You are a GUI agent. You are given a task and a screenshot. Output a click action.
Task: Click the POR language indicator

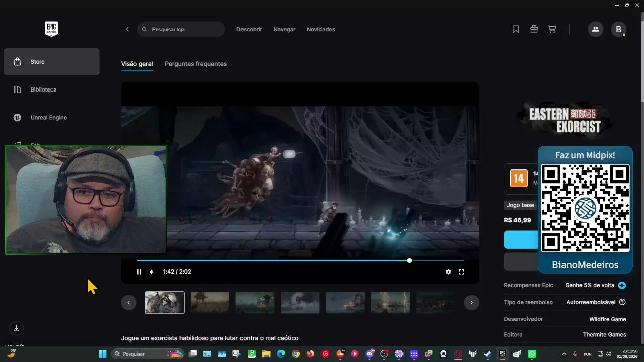point(588,354)
